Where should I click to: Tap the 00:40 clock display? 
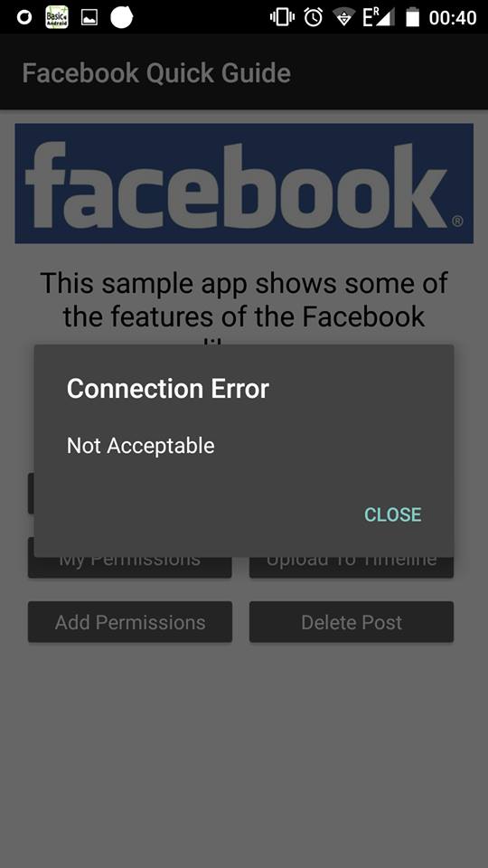[453, 18]
